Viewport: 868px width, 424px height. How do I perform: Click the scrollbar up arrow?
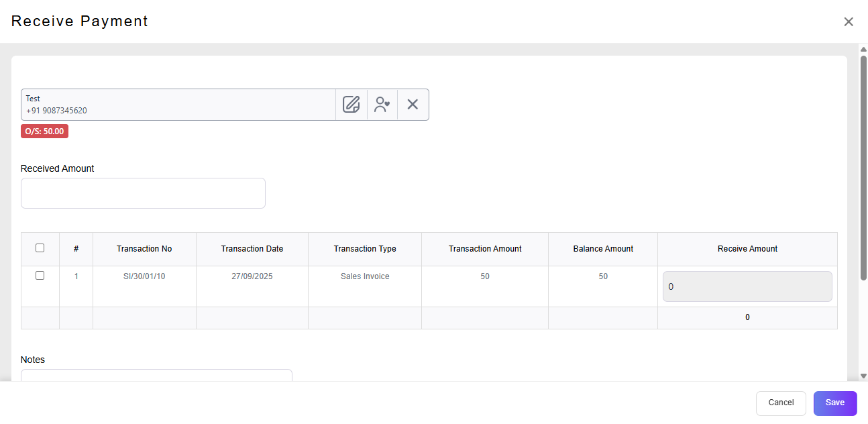tap(863, 49)
